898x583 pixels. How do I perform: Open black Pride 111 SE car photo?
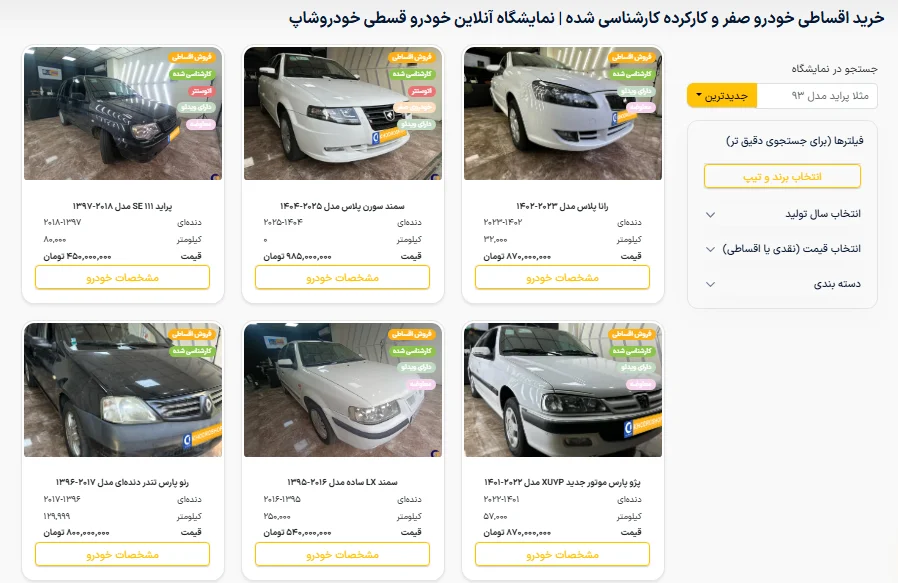click(123, 113)
